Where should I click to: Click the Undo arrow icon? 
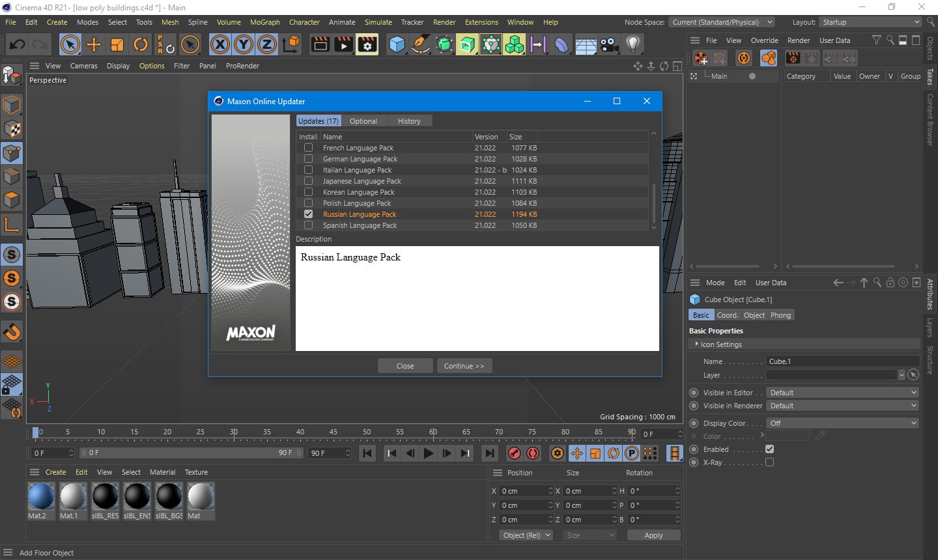click(18, 44)
